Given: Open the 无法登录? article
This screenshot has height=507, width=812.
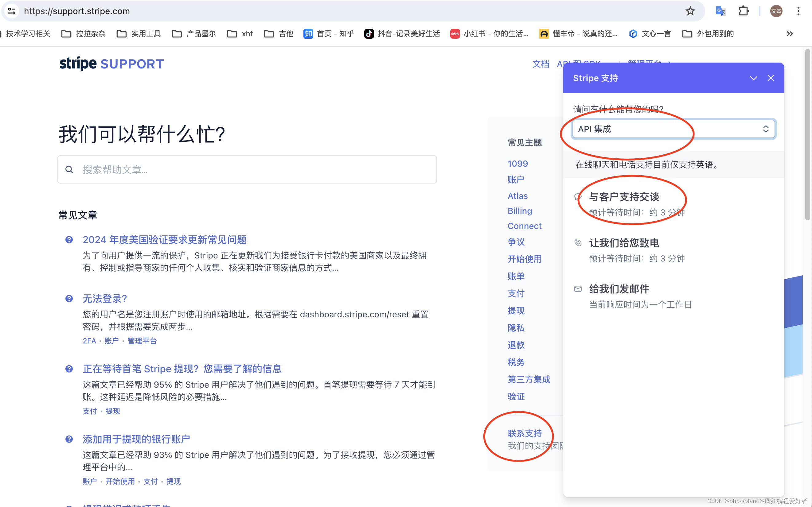Looking at the screenshot, I should tap(105, 298).
